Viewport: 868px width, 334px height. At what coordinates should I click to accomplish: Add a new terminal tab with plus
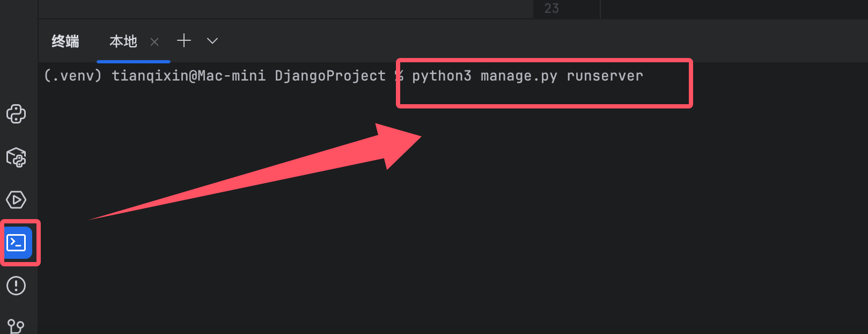click(184, 41)
